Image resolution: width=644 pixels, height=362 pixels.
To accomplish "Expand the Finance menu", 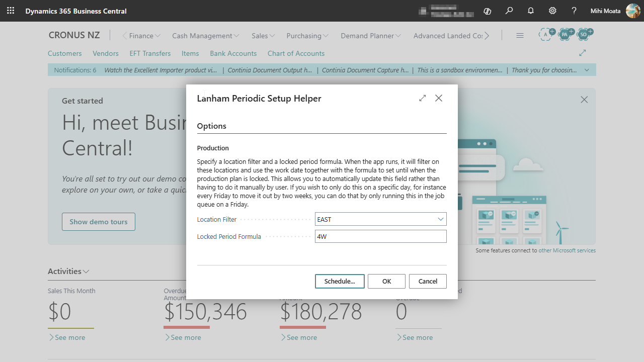I will pos(145,36).
